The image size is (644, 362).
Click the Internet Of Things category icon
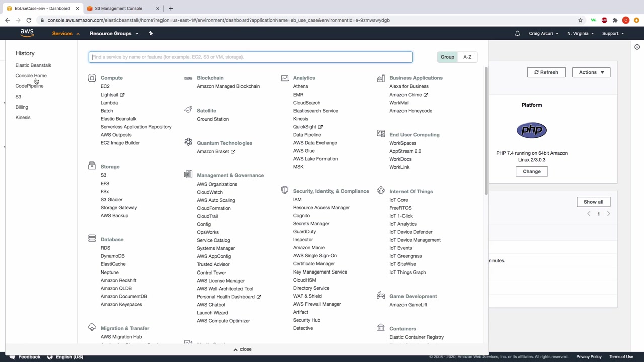click(381, 190)
